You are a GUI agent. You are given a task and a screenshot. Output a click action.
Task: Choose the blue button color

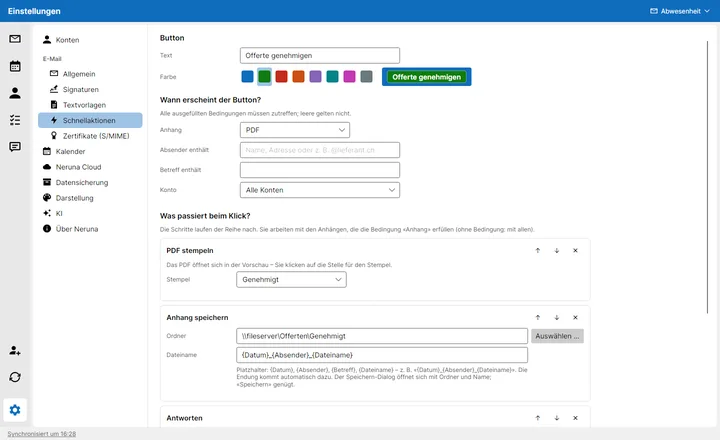click(x=247, y=77)
